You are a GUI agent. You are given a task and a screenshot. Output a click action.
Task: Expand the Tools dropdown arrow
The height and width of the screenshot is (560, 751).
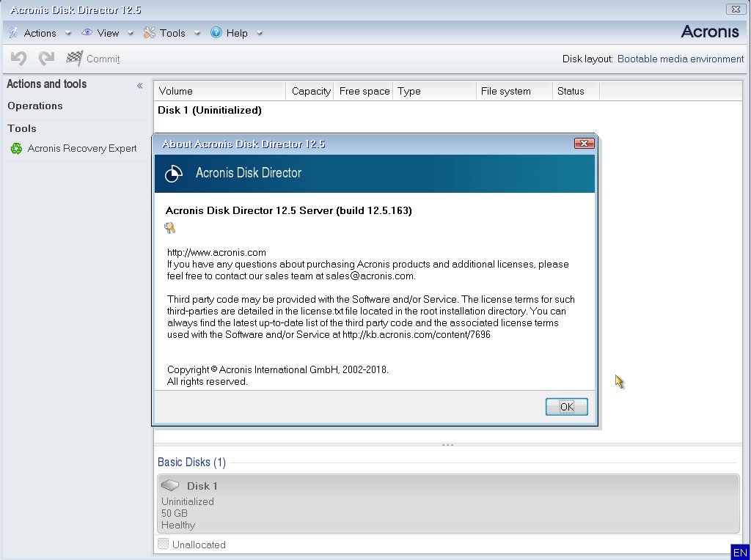click(197, 33)
